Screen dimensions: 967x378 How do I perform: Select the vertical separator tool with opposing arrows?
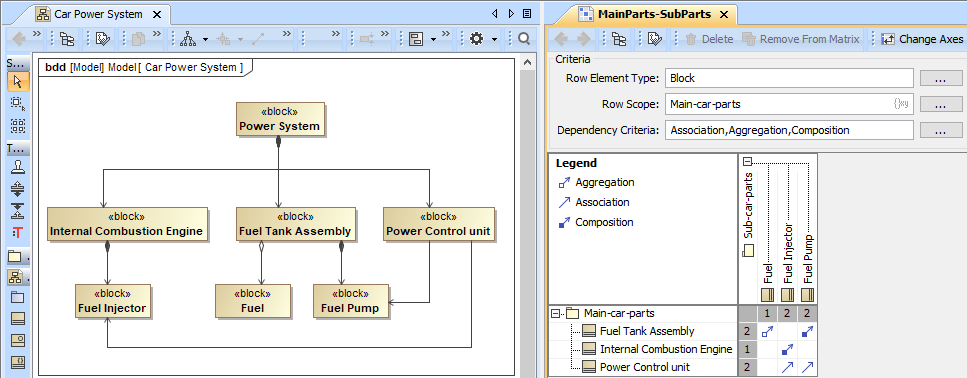pos(18,189)
